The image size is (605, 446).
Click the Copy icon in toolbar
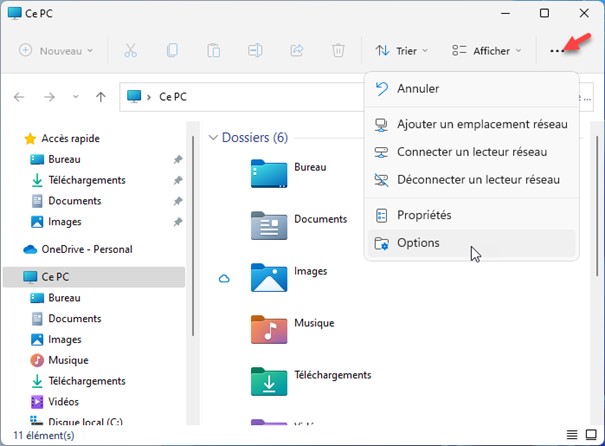tap(172, 50)
